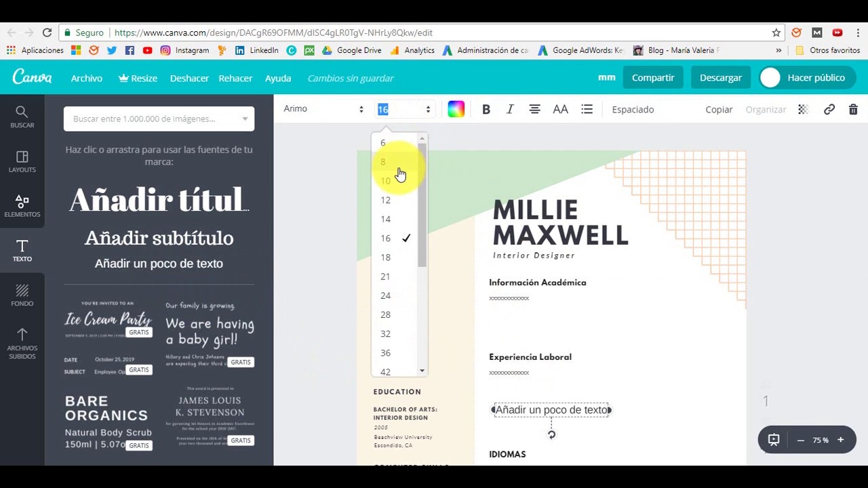Screen dimensions: 868x488
Task: Choose Ice Cream Party text template
Action: click(108, 320)
